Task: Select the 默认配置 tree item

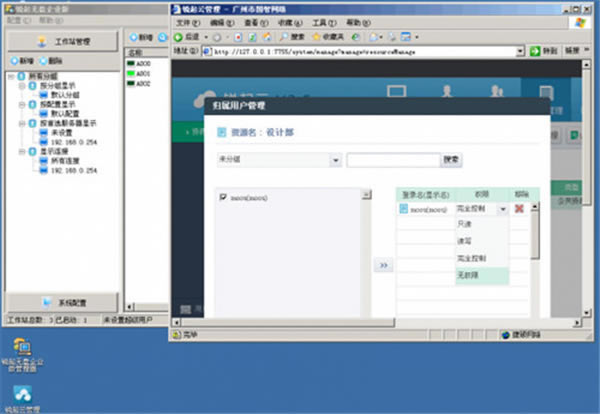Action: pyautogui.click(x=65, y=114)
